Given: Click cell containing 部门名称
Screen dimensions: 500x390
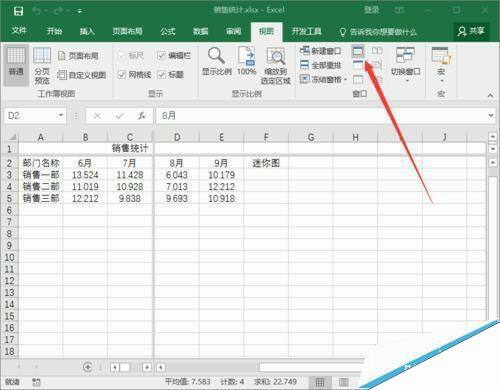Looking at the screenshot, I should tap(41, 163).
